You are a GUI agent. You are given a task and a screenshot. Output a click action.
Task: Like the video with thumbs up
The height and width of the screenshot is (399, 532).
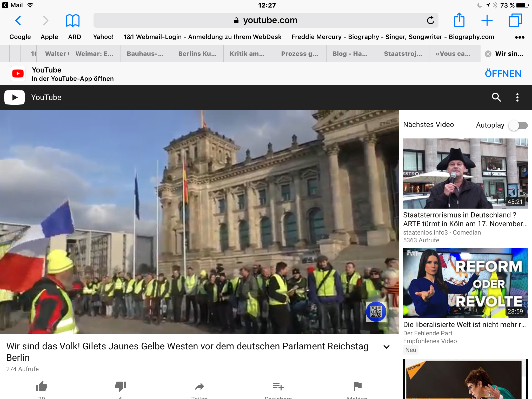click(42, 386)
